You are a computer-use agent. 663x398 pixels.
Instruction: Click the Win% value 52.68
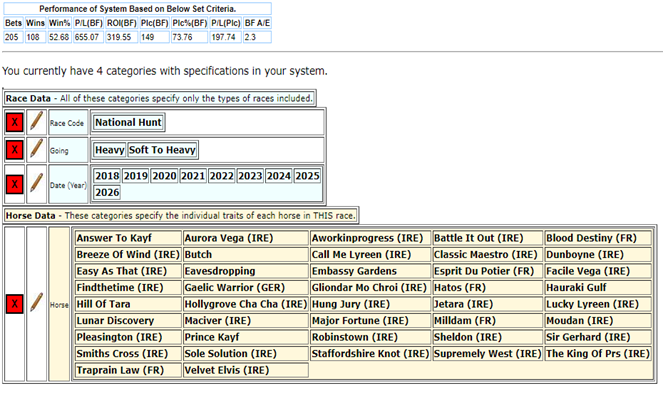pyautogui.click(x=60, y=37)
